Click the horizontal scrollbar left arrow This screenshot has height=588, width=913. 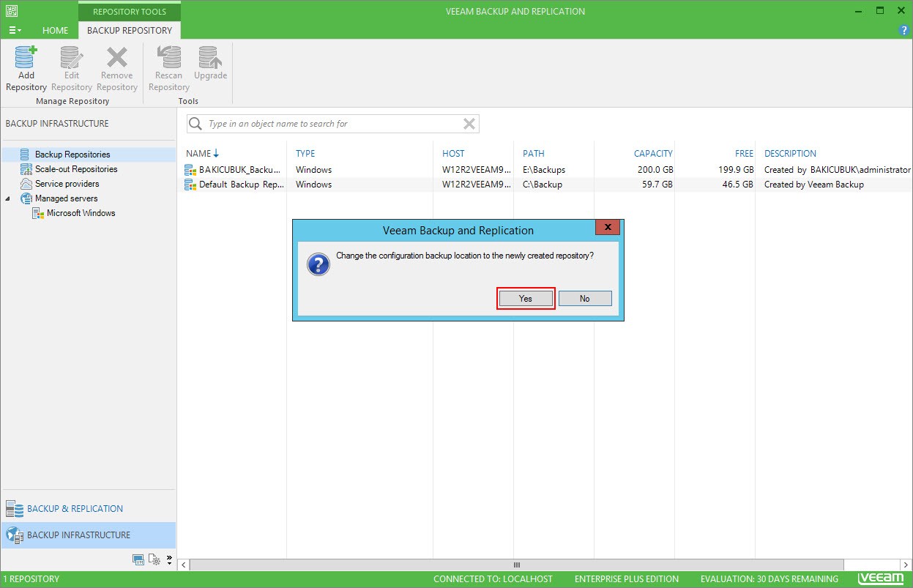click(184, 565)
